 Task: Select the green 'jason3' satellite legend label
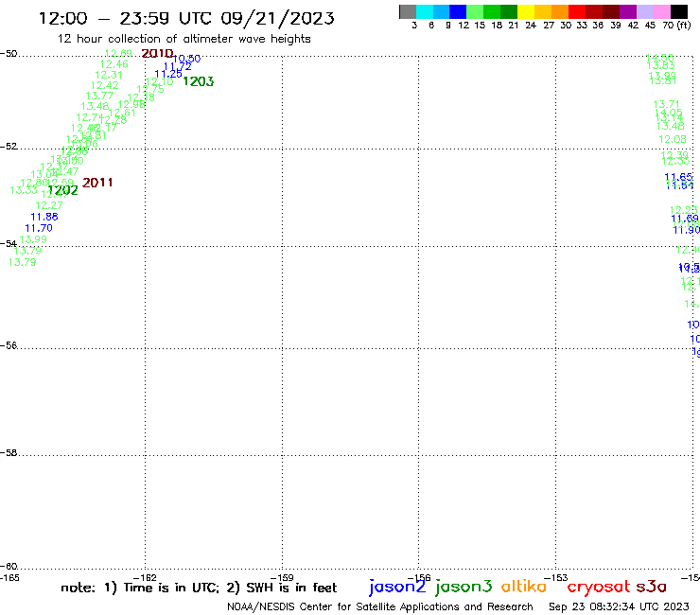[x=464, y=587]
